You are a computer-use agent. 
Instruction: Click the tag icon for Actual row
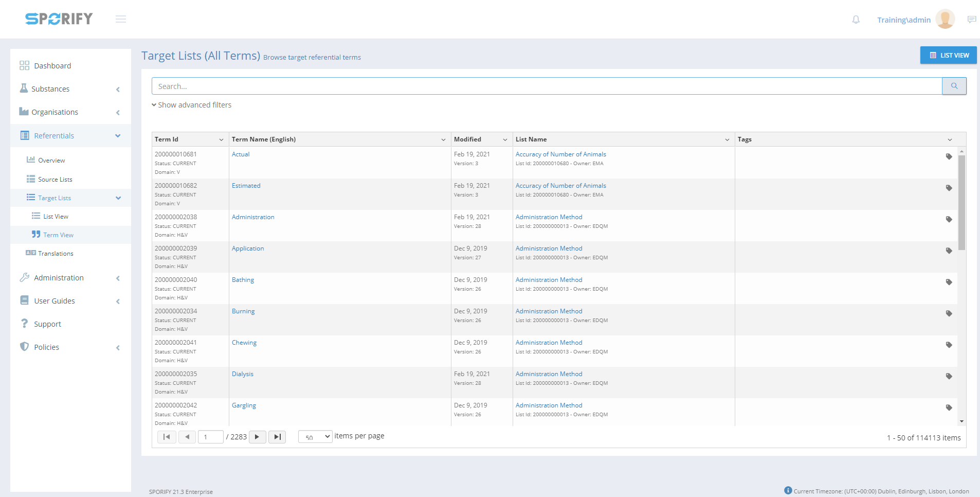tap(949, 156)
